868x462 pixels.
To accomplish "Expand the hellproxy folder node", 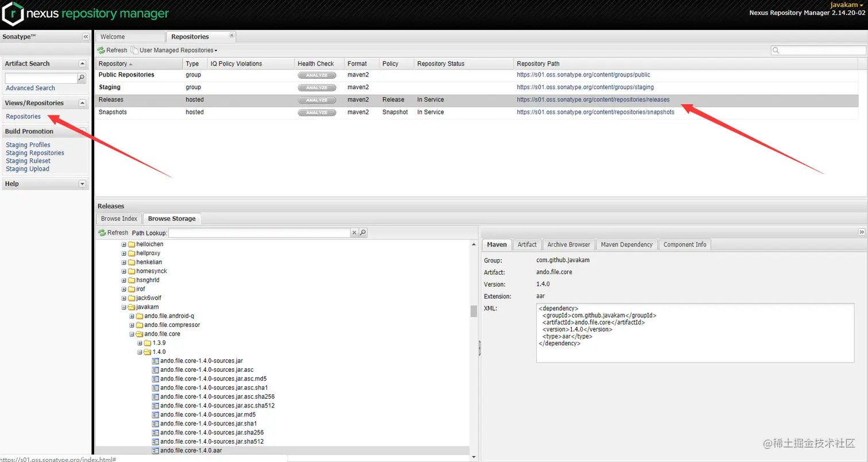I will click(x=124, y=253).
